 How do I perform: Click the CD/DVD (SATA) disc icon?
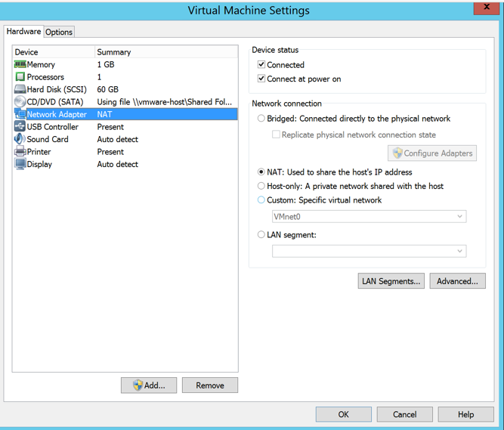pos(20,101)
